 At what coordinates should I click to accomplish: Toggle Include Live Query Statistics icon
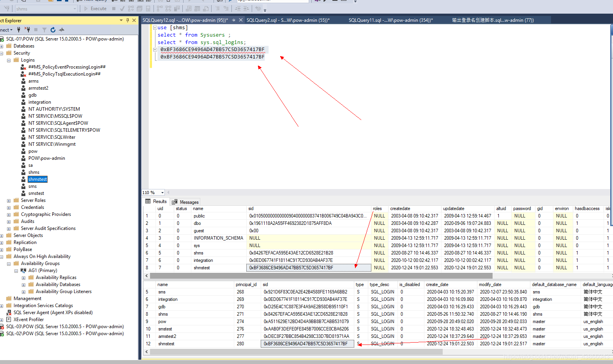coord(168,9)
